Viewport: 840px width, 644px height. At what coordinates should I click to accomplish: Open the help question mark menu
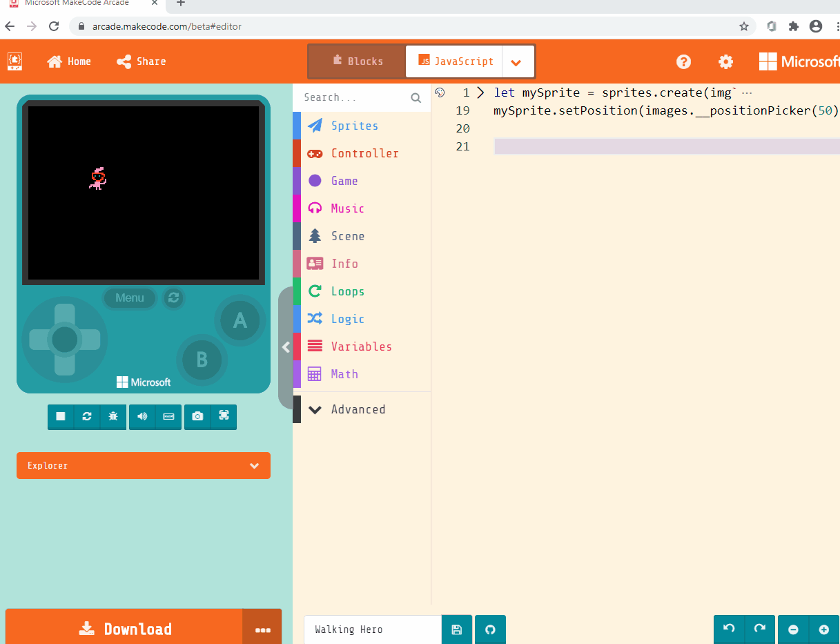(x=683, y=61)
